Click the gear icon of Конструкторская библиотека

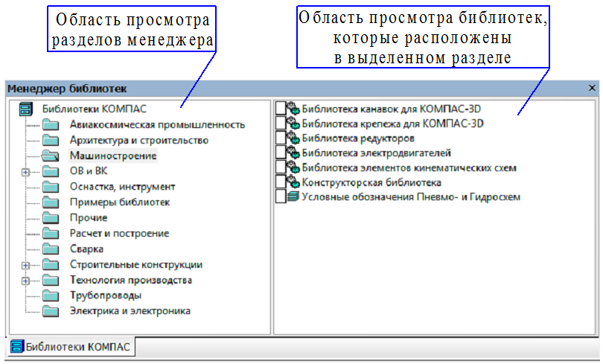coord(293,182)
